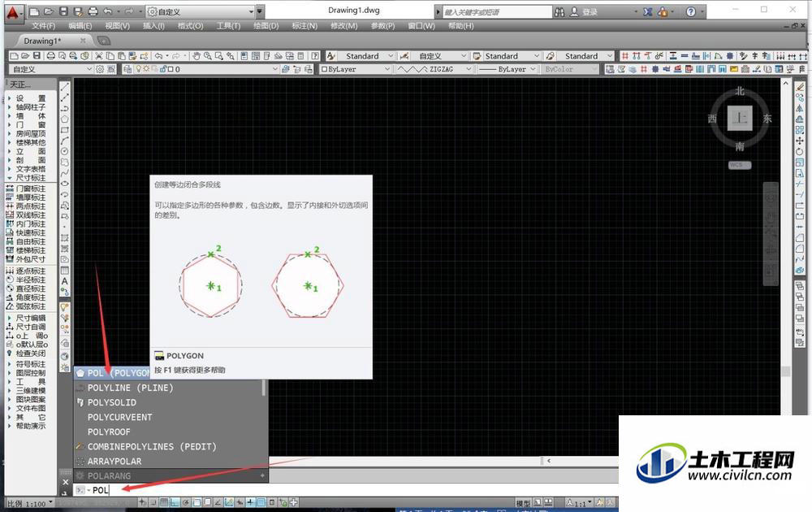This screenshot has width=812, height=512.
Task: Open the 绘图(D) menu
Action: coord(266,26)
